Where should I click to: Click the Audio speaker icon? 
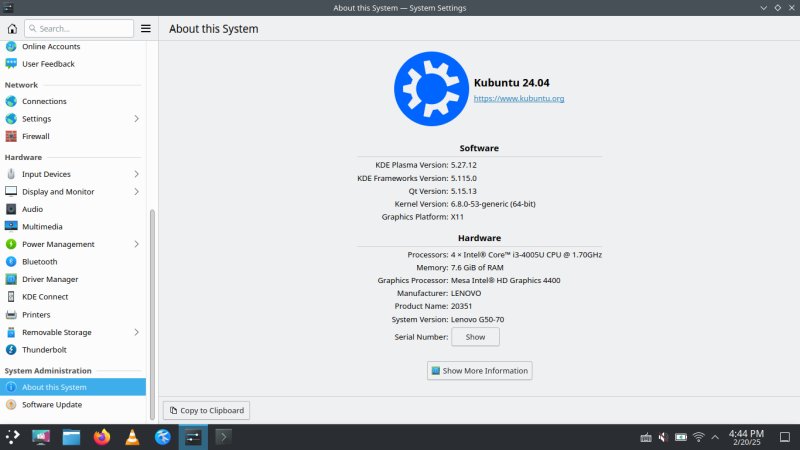pyautogui.click(x=11, y=209)
